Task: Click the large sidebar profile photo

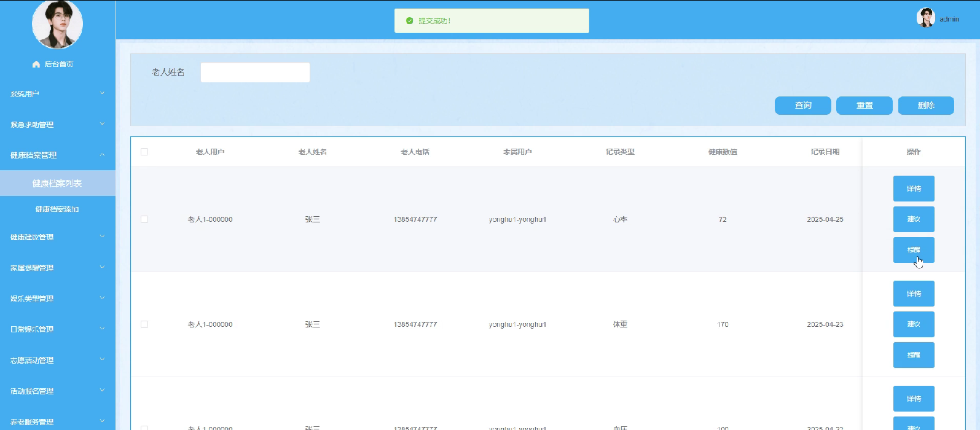Action: click(x=57, y=23)
